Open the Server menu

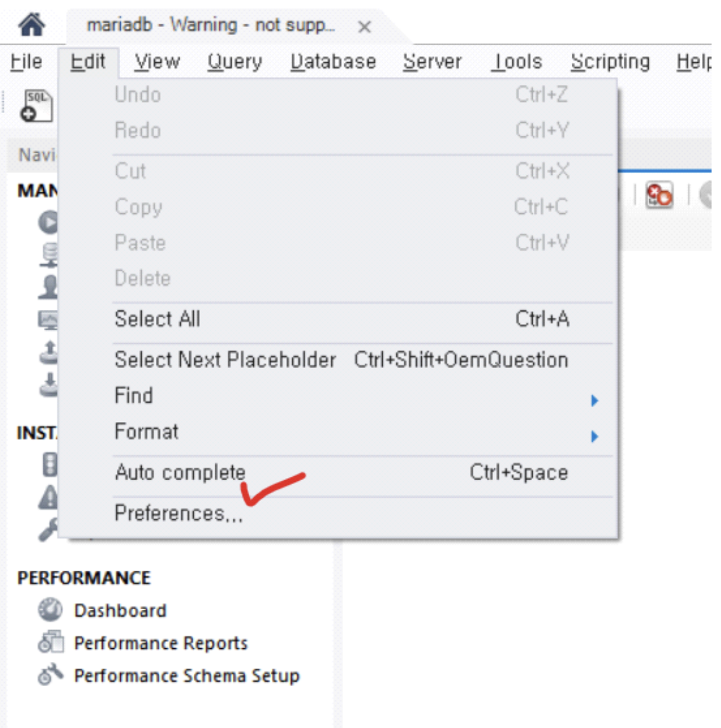[432, 61]
